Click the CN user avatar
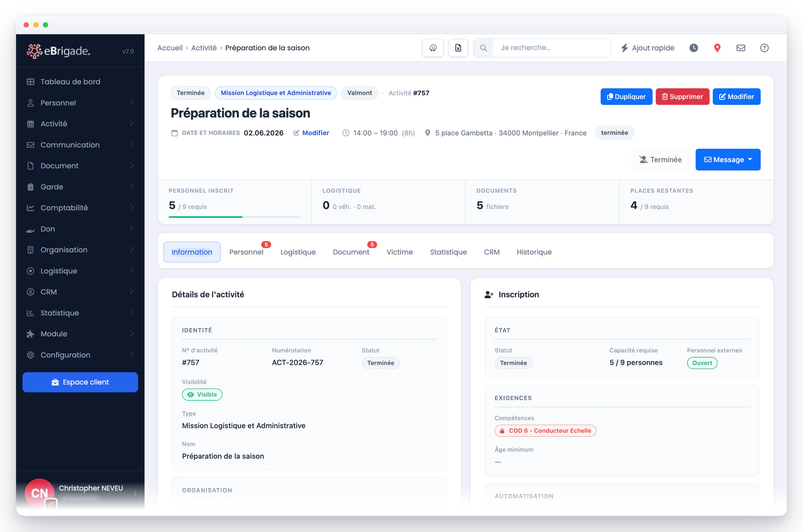 point(39,493)
